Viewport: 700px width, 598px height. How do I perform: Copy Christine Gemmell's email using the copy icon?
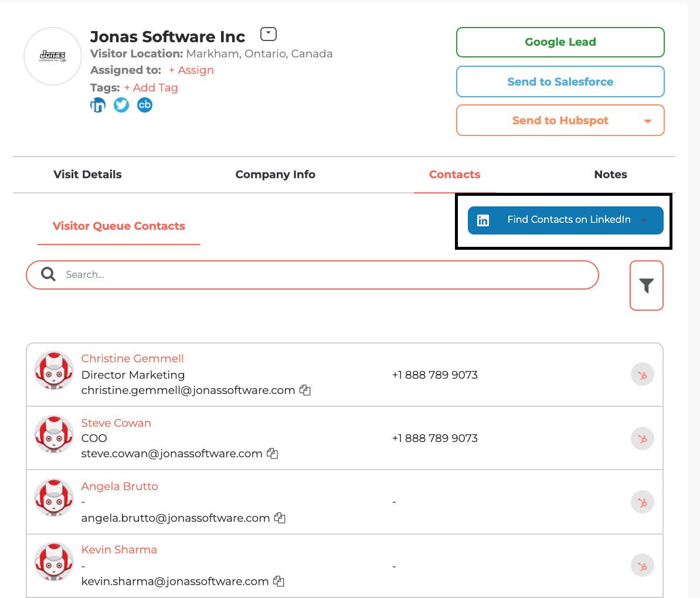tap(305, 390)
